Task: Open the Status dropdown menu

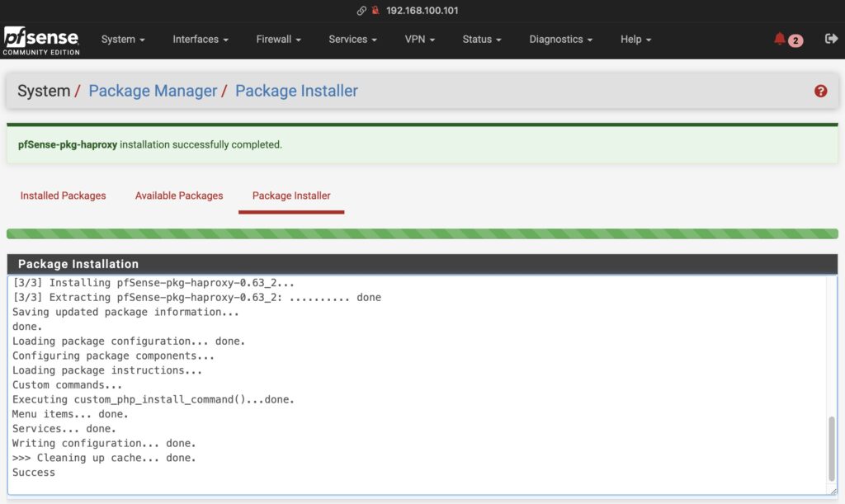Action: [482, 40]
